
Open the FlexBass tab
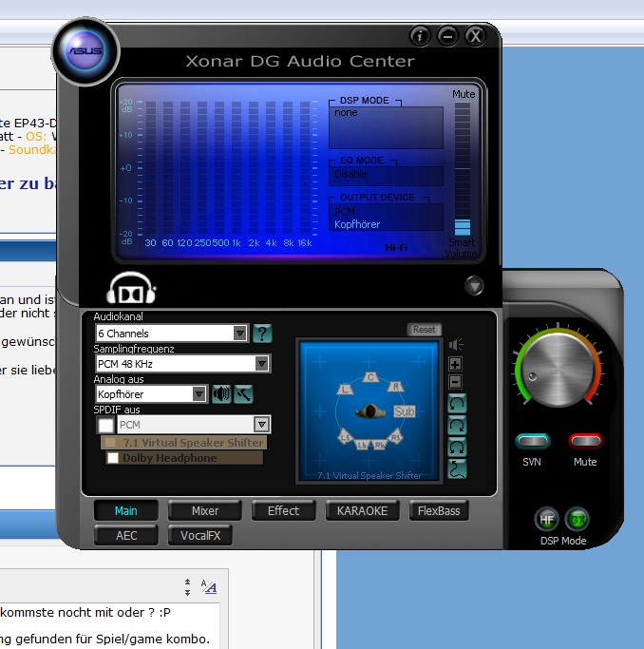point(439,511)
